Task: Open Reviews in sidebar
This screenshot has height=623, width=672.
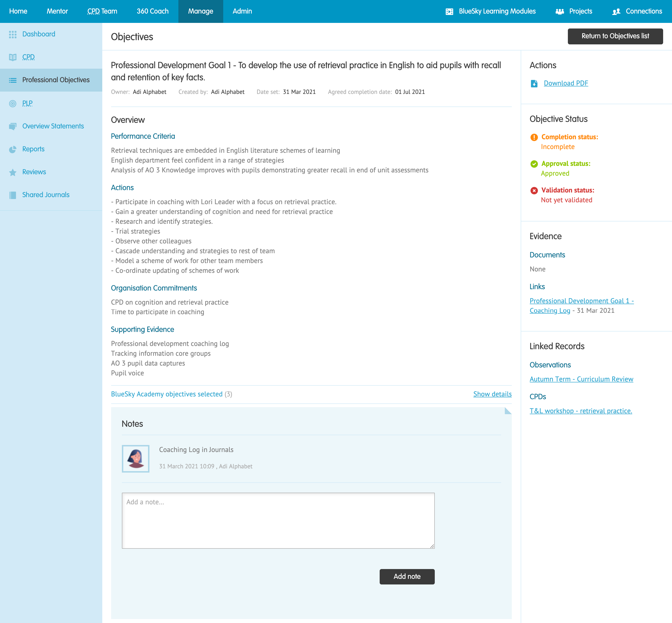Action: 34,172
